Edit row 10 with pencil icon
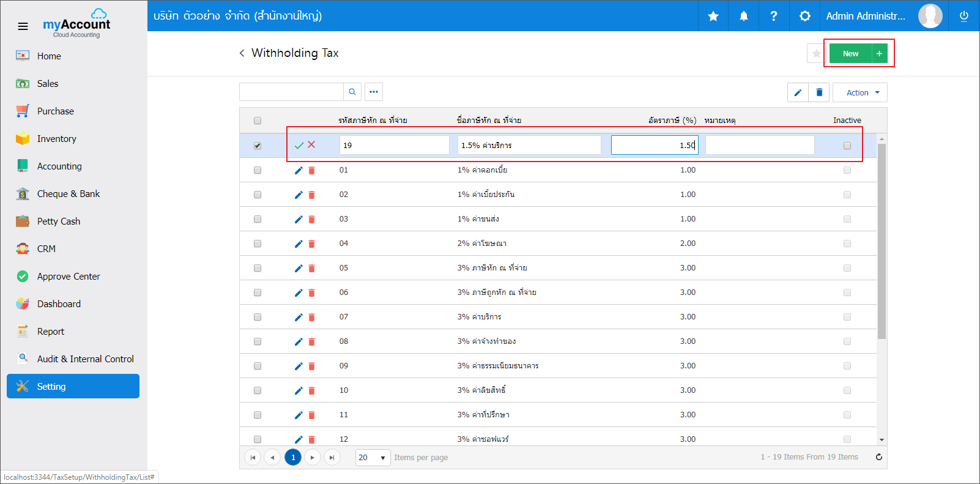 pos(299,390)
